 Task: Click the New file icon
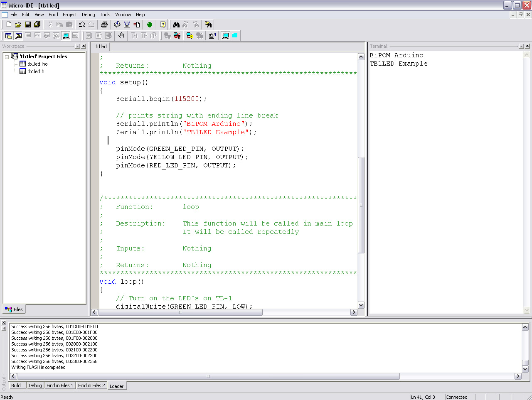click(9, 25)
